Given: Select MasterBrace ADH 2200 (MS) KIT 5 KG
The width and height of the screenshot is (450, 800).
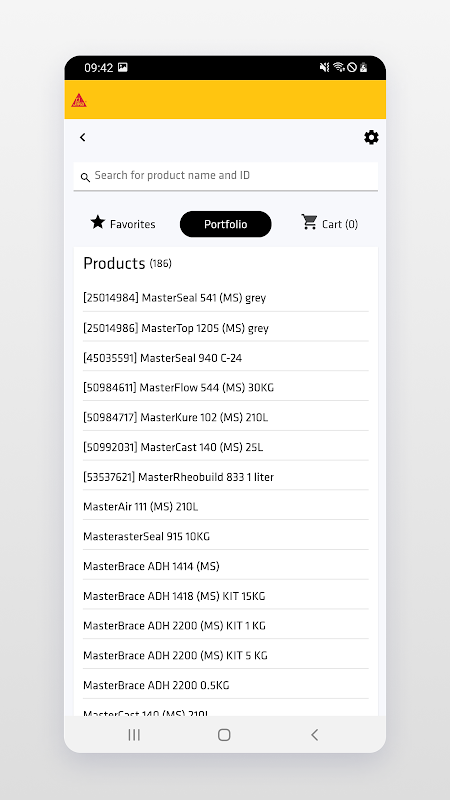Looking at the screenshot, I should (226, 655).
